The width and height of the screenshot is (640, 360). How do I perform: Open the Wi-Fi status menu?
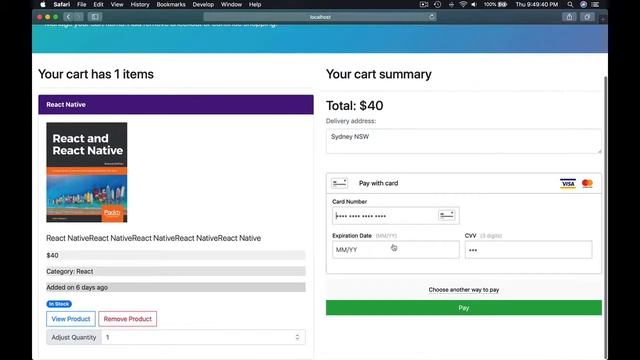tap(463, 4)
